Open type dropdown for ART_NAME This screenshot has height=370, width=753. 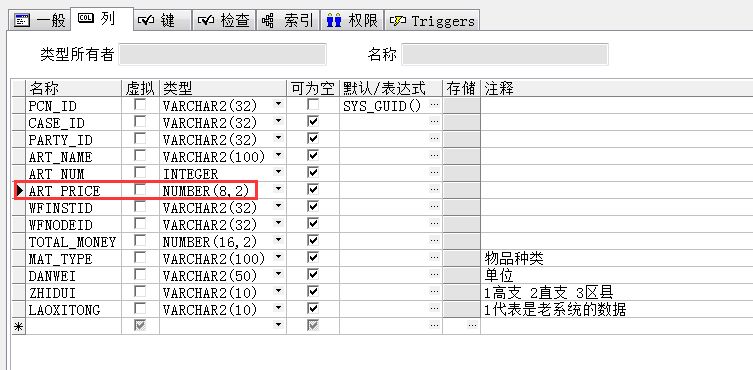(279, 155)
